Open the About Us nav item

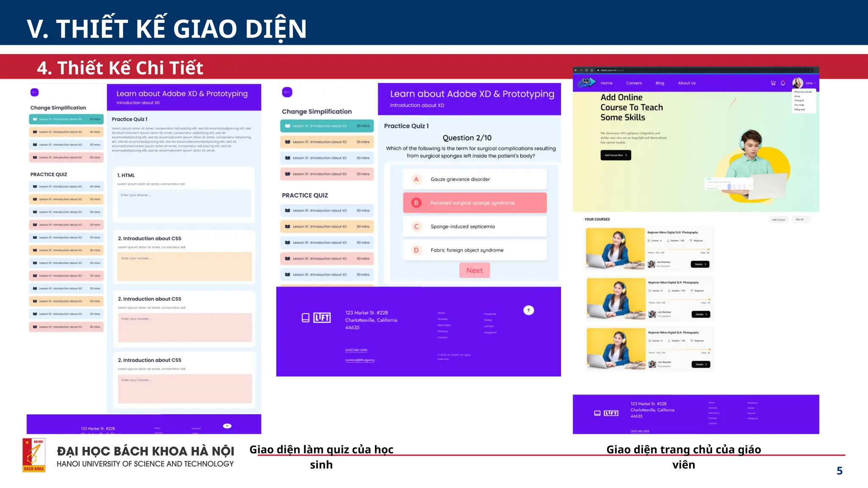(x=687, y=83)
